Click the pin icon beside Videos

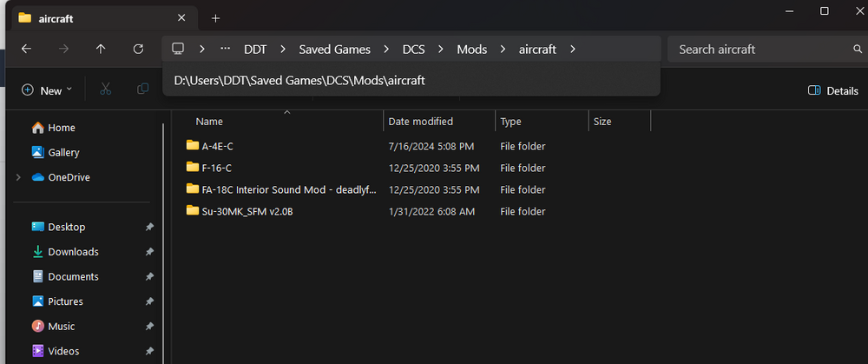coord(149,351)
